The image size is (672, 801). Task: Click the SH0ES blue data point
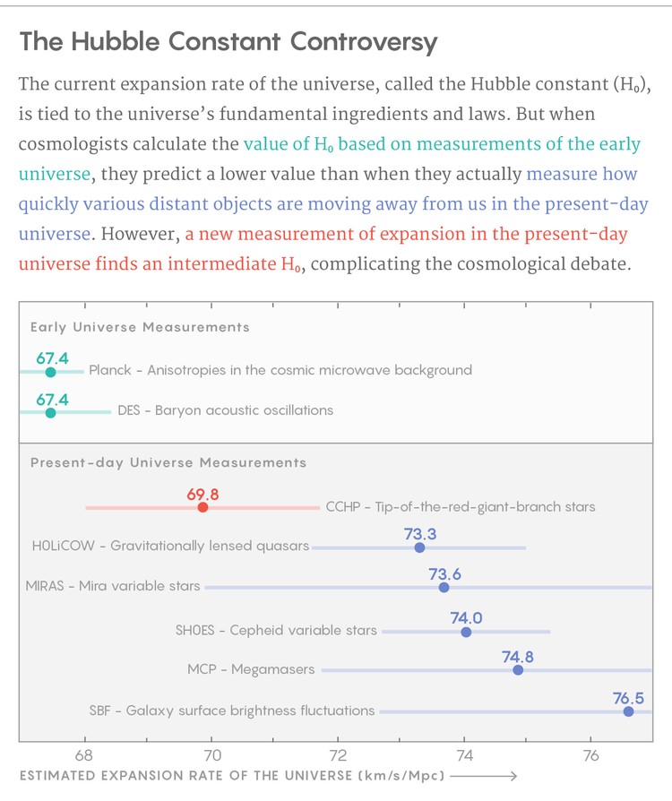click(x=466, y=632)
